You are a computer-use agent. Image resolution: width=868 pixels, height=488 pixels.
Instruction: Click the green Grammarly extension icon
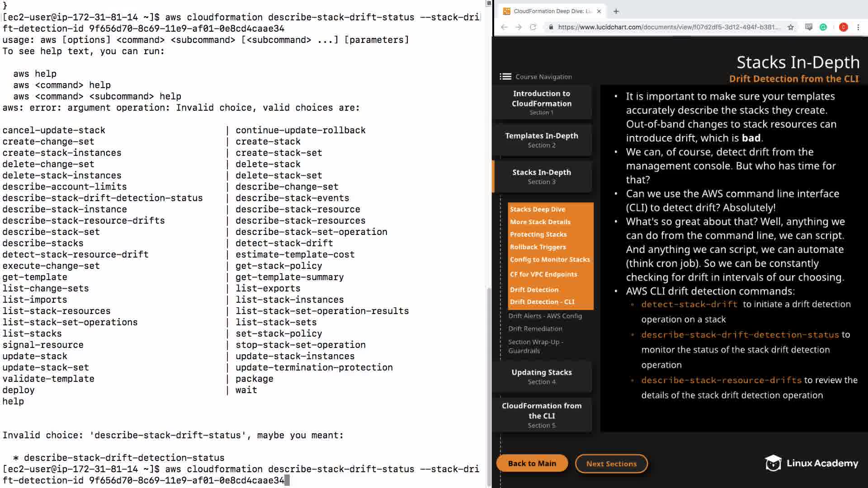(x=823, y=27)
